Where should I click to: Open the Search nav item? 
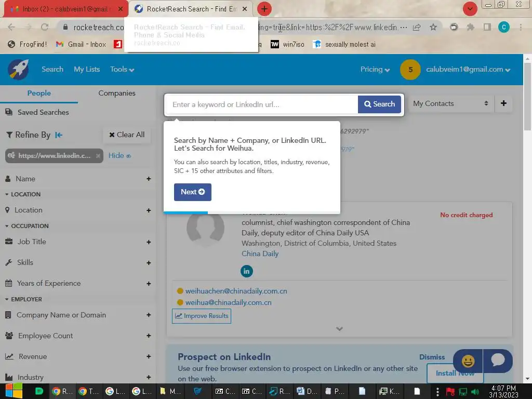52,69
